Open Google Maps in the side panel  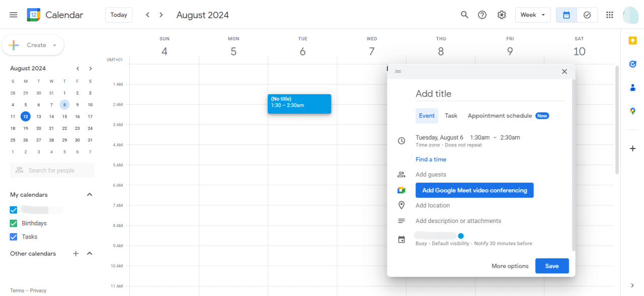632,111
